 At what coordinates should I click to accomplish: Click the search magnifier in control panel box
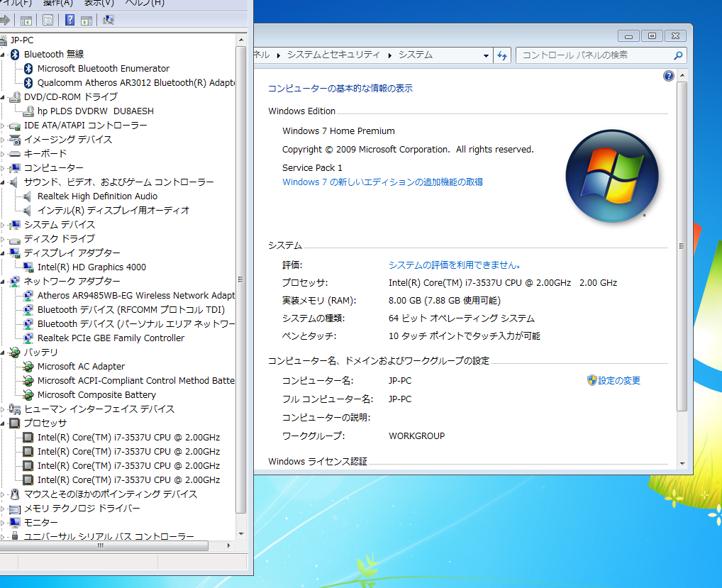[678, 55]
